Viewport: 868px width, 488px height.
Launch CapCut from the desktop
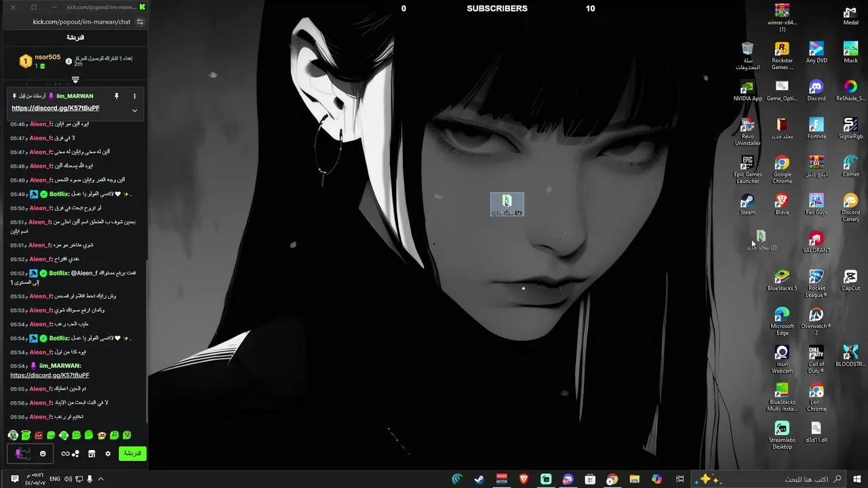pyautogui.click(x=850, y=281)
